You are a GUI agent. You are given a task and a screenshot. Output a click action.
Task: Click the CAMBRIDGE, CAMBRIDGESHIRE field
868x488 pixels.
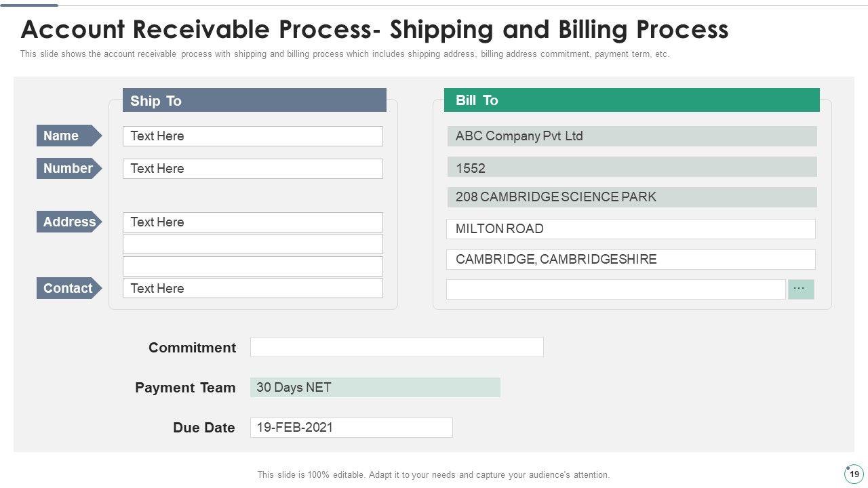tap(631, 260)
